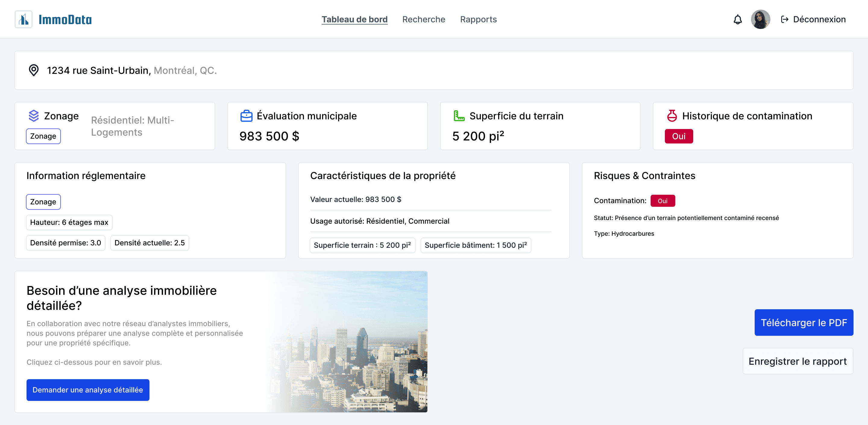Click the contamination flask icon
This screenshot has width=868, height=425.
click(x=672, y=116)
